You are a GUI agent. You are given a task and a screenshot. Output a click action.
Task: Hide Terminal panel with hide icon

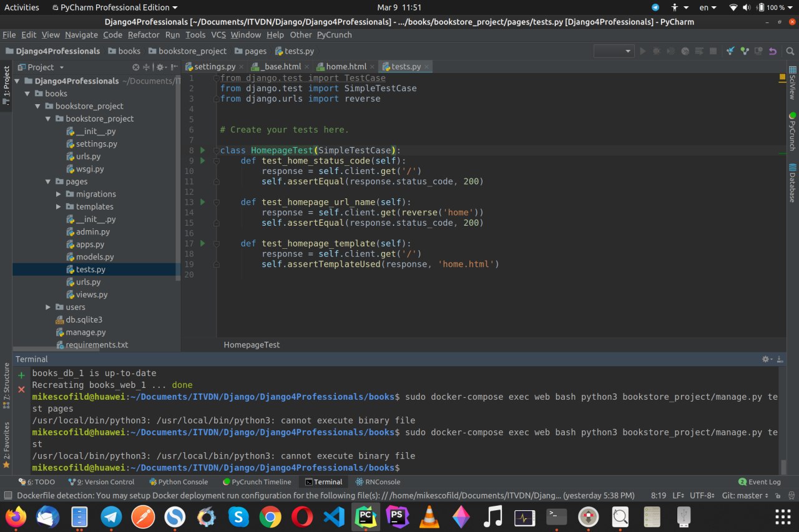tap(780, 359)
